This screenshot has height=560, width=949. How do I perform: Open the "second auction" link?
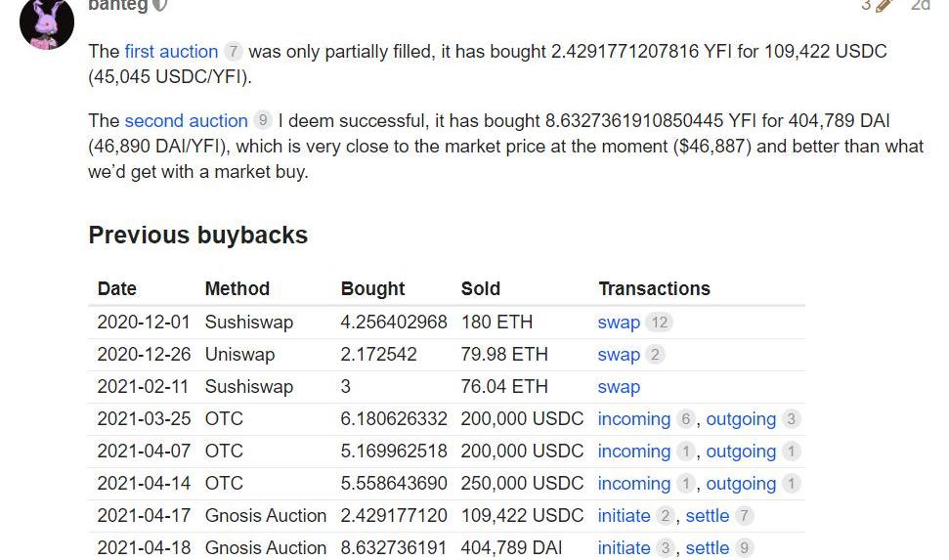[x=186, y=120]
